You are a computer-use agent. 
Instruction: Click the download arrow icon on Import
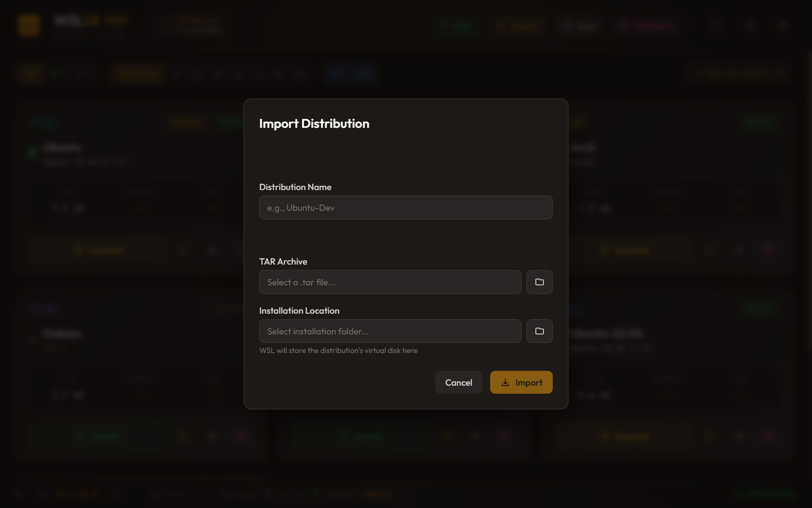[x=505, y=382]
